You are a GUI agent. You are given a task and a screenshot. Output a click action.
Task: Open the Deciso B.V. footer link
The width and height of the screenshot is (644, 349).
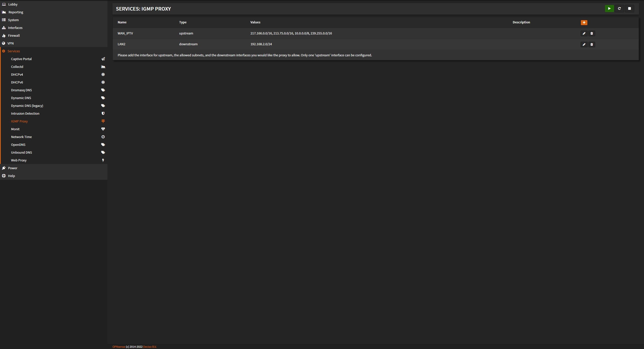(x=150, y=347)
